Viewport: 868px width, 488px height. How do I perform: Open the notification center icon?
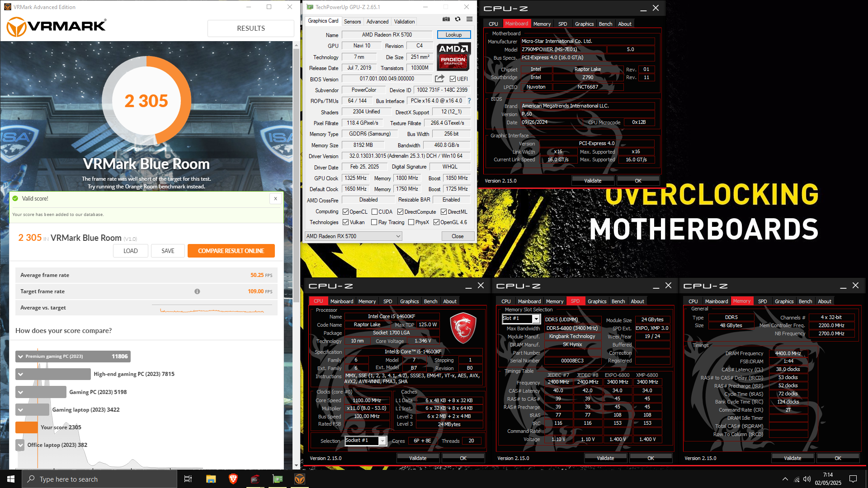click(853, 479)
